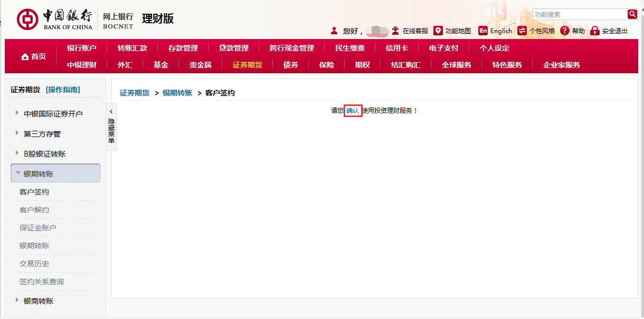Image resolution: width=644 pixels, height=319 pixels.
Task: Switch language to English
Action: [x=501, y=31]
